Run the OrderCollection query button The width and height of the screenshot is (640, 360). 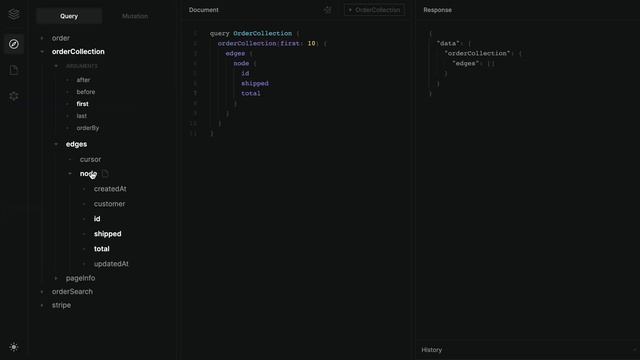(374, 10)
